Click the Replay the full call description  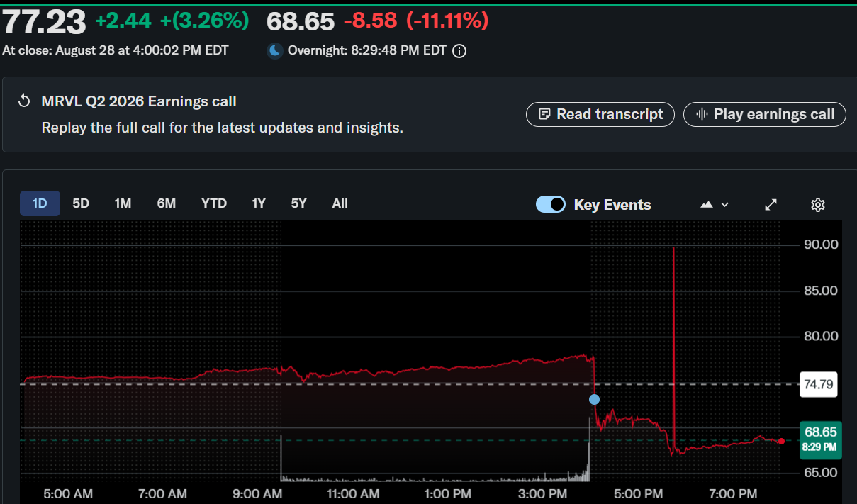click(223, 128)
